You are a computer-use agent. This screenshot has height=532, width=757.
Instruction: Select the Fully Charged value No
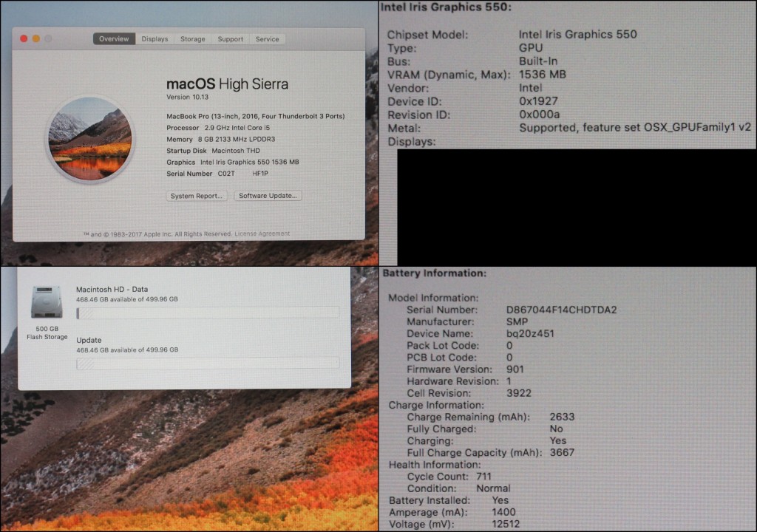point(556,429)
